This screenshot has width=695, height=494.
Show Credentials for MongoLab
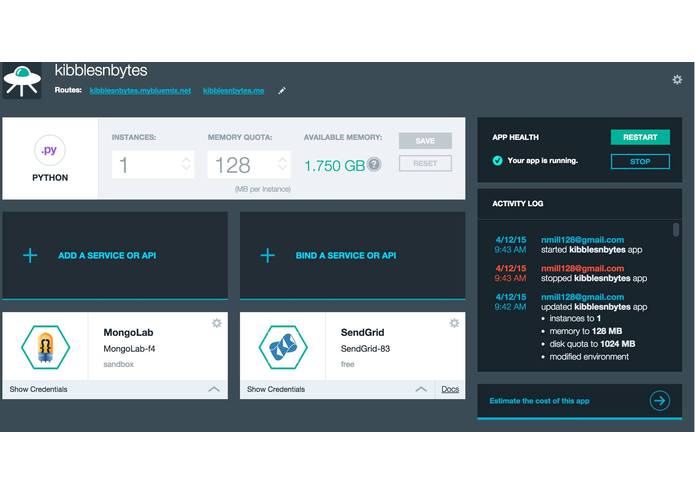tap(39, 389)
